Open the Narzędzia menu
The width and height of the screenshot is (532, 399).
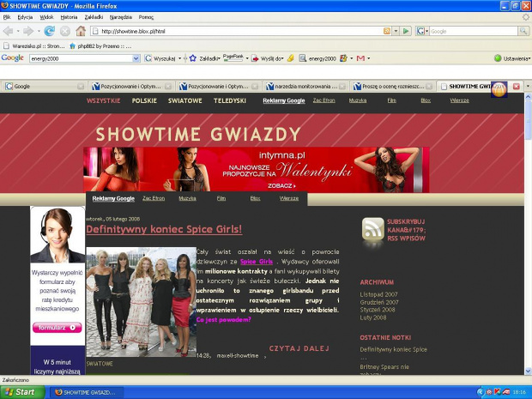121,17
